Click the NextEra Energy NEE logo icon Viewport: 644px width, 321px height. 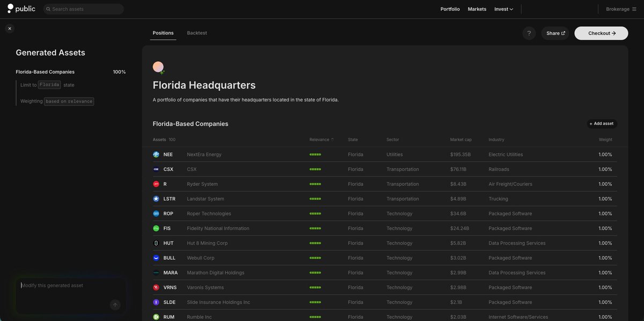click(156, 155)
